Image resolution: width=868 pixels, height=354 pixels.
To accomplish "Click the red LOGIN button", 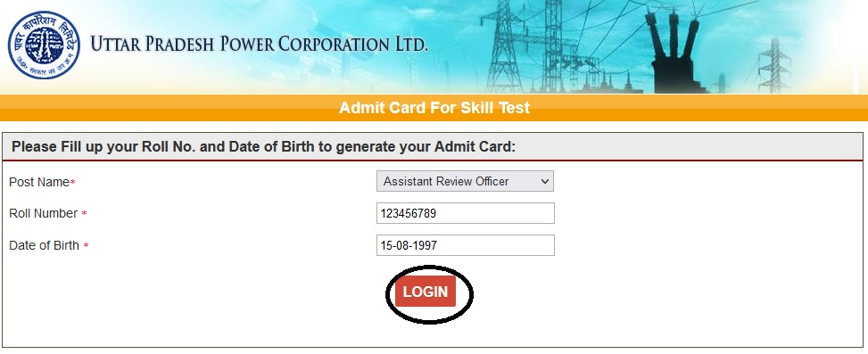I will coord(426,292).
